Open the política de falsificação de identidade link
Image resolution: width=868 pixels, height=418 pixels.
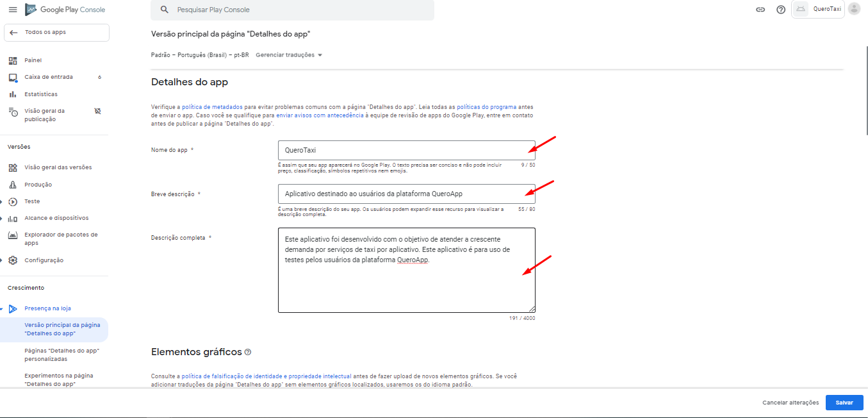click(x=266, y=376)
